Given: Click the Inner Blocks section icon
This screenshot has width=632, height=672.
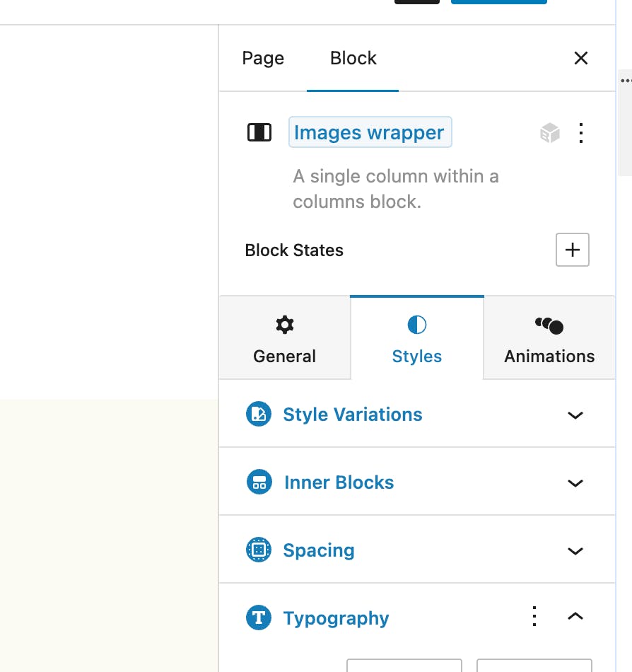Looking at the screenshot, I should pyautogui.click(x=259, y=482).
